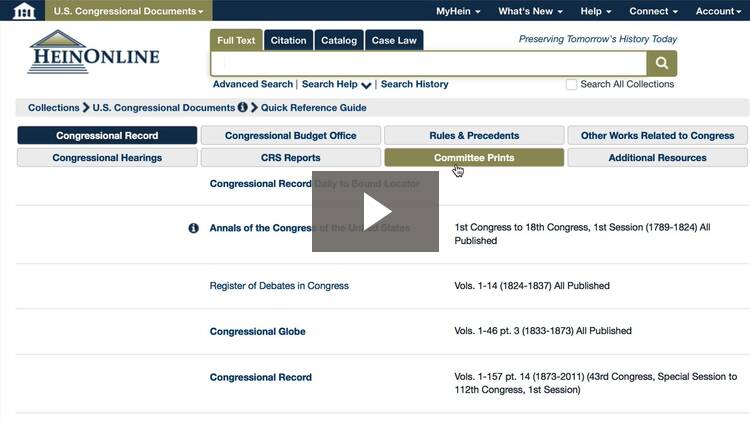750x422 pixels.
Task: Click the HeinOnline home building icon
Action: point(24,11)
